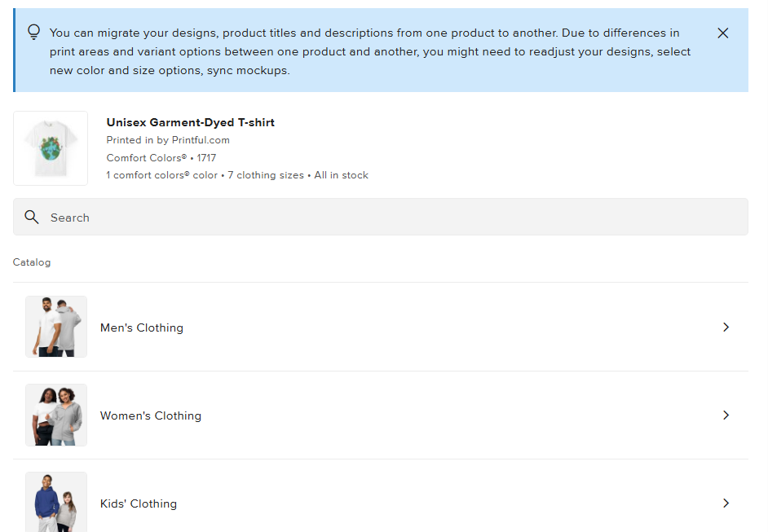Screen dimensions: 768x532
Task: Focus the catalog Search field
Action: [x=381, y=217]
